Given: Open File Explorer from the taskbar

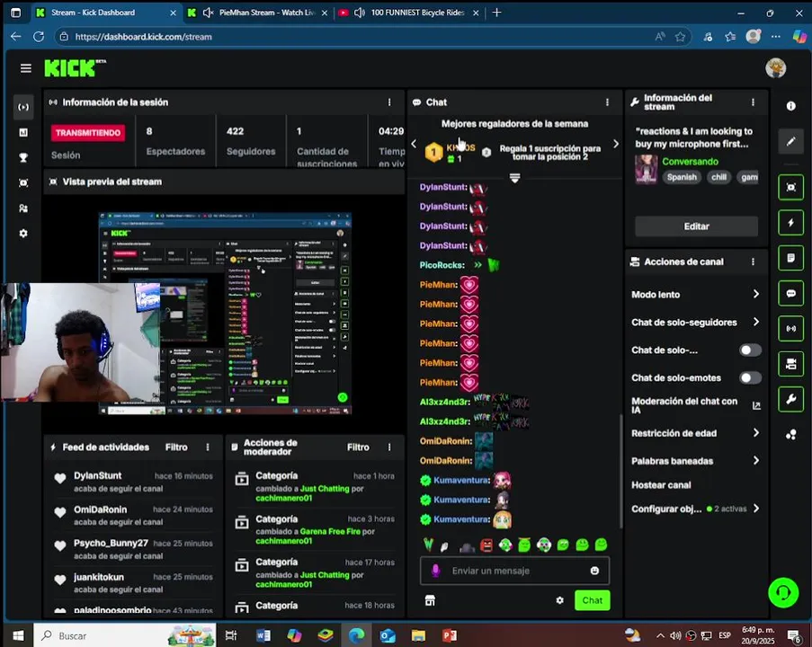Looking at the screenshot, I should coord(418,635).
